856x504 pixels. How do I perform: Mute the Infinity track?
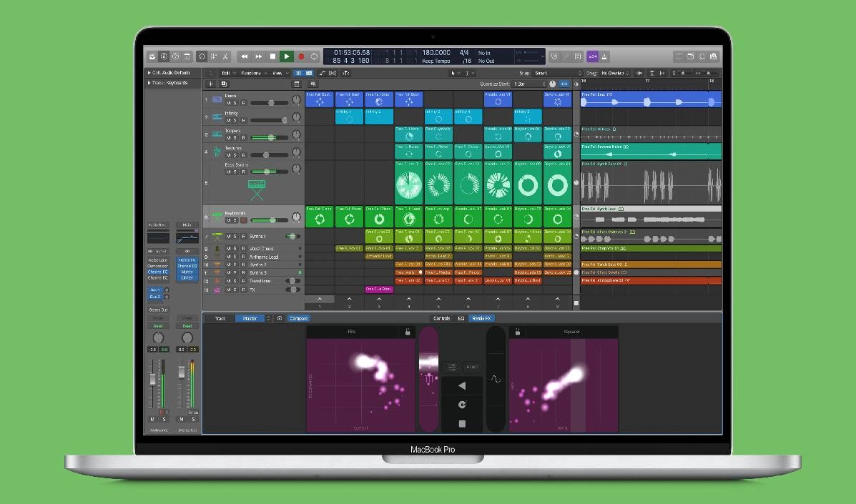pos(228,121)
